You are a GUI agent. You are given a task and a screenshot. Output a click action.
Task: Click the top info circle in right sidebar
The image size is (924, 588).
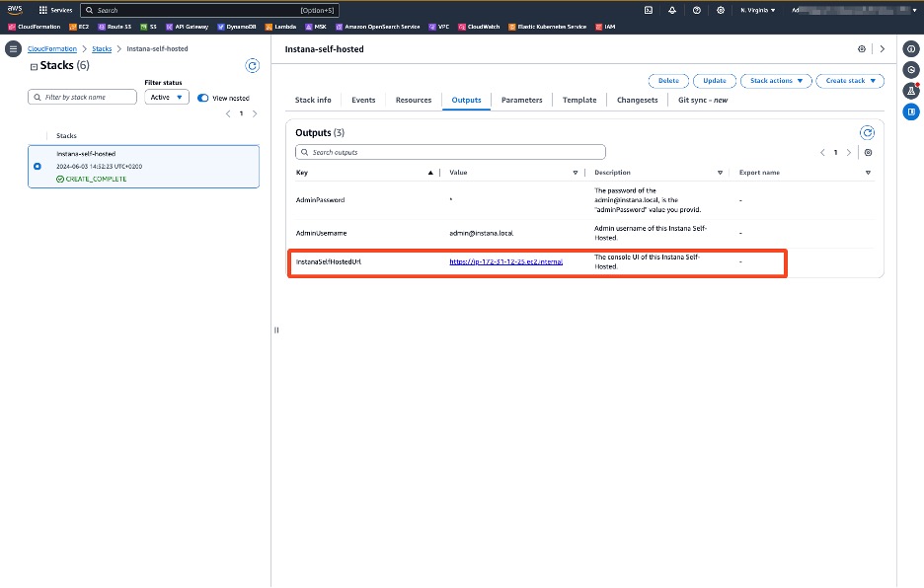click(x=911, y=49)
